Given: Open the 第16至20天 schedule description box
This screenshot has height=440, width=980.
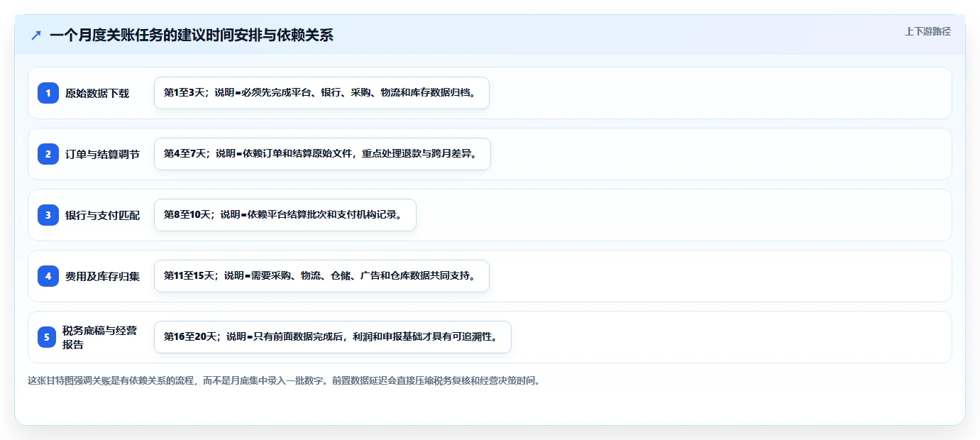Looking at the screenshot, I should 332,337.
